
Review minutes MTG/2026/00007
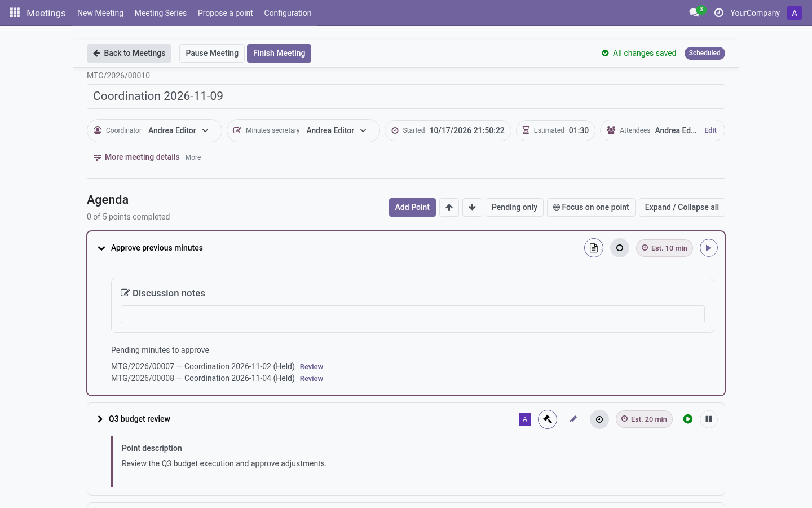[x=311, y=367]
